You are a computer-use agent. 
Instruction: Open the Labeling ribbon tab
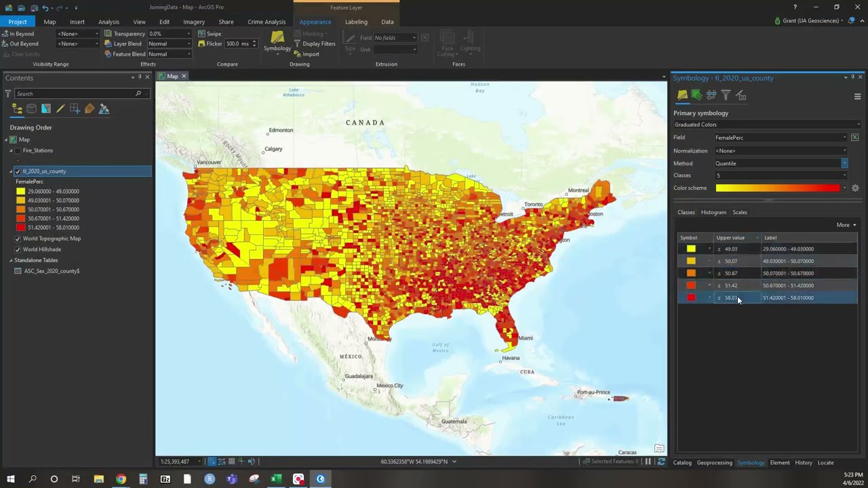[x=356, y=22]
